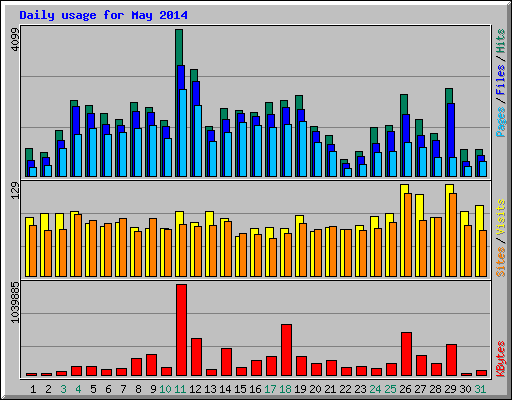Click the red KBytes bar for day 11
512x400 pixels.
[x=182, y=330]
